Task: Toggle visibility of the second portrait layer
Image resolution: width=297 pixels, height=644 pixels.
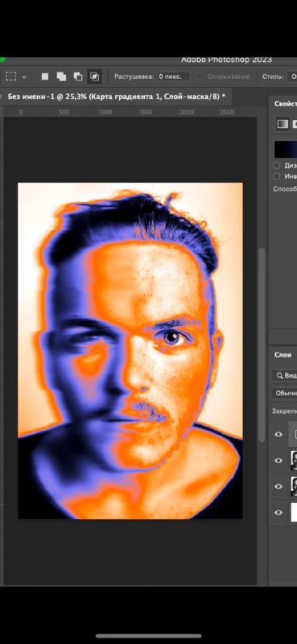Action: tap(279, 486)
